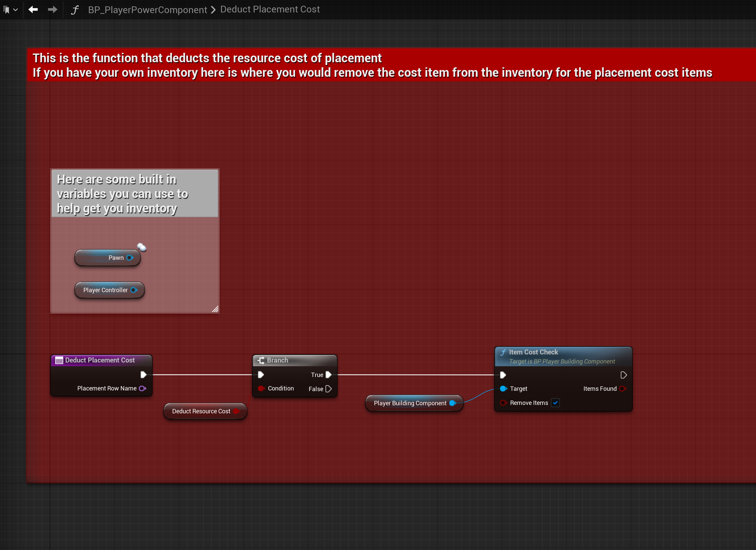This screenshot has height=550, width=756.
Task: Select the Player Building Component variable node
Action: (x=410, y=403)
